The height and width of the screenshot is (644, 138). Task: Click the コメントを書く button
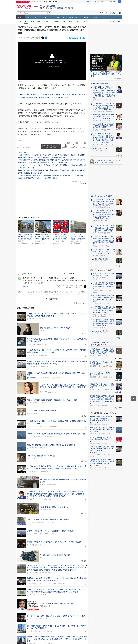pos(69,273)
